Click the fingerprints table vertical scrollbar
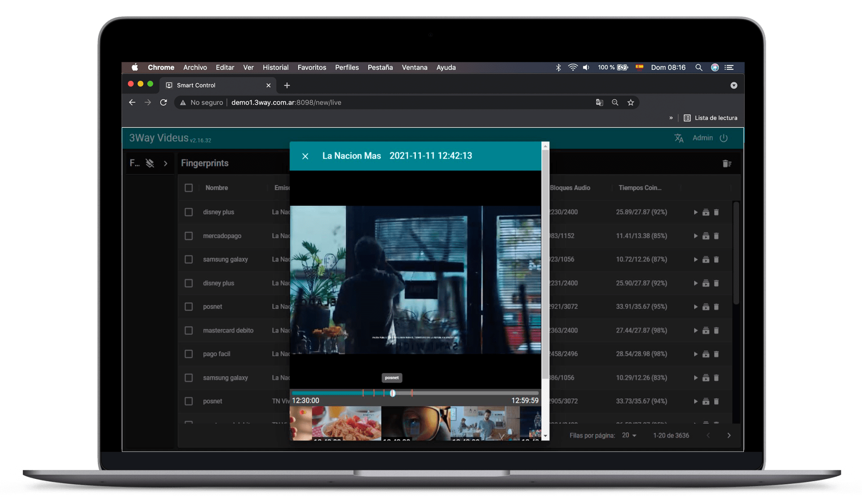This screenshot has height=504, width=862. pyautogui.click(x=736, y=253)
